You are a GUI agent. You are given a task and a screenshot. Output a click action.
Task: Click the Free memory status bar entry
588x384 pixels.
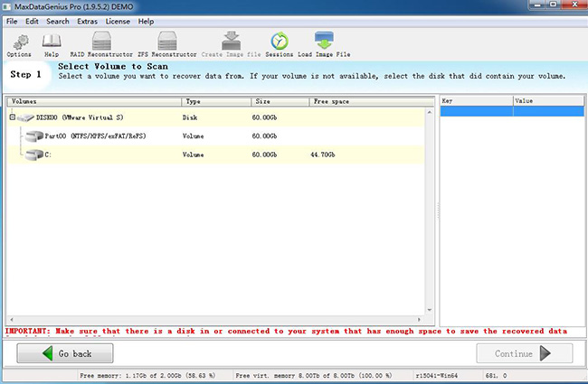pos(147,375)
